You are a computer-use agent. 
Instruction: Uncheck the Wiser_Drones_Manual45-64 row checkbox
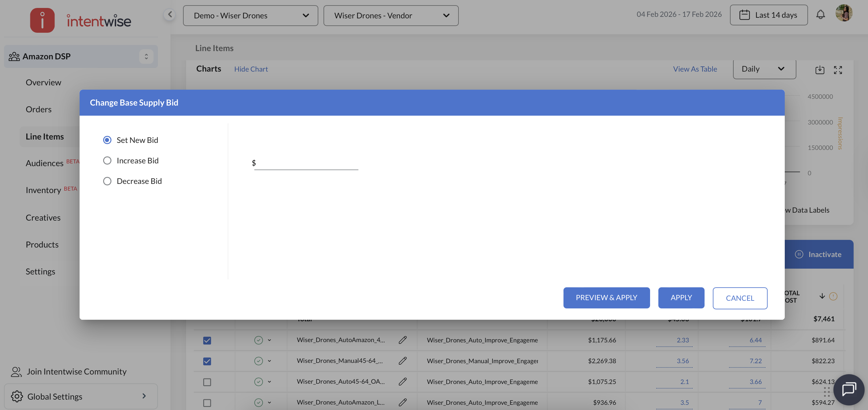coord(207,361)
